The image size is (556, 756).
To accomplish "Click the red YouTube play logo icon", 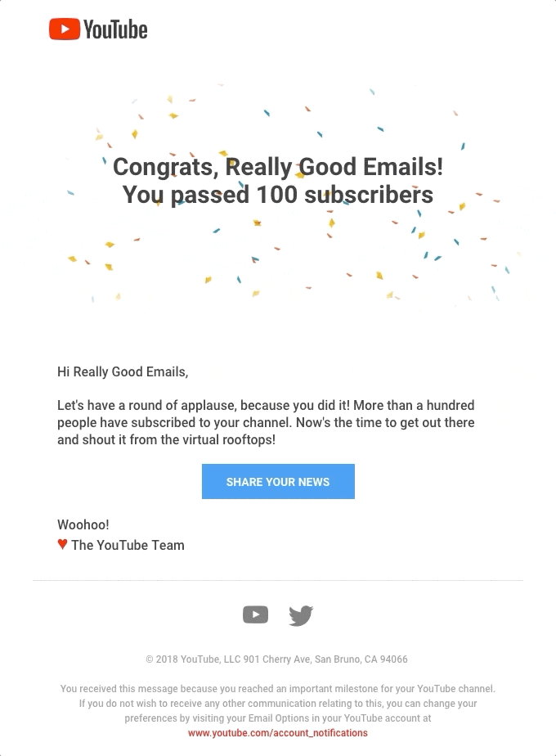I will pos(64,29).
